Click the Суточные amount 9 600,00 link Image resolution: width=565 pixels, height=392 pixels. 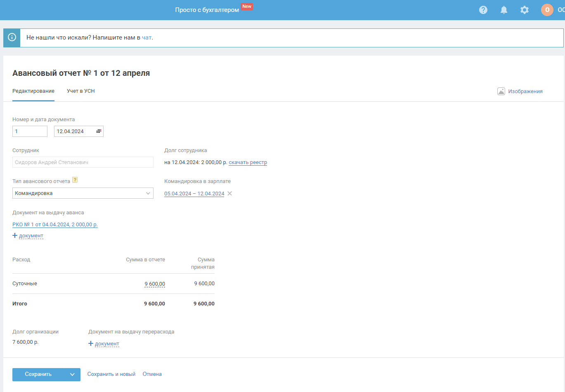(155, 284)
